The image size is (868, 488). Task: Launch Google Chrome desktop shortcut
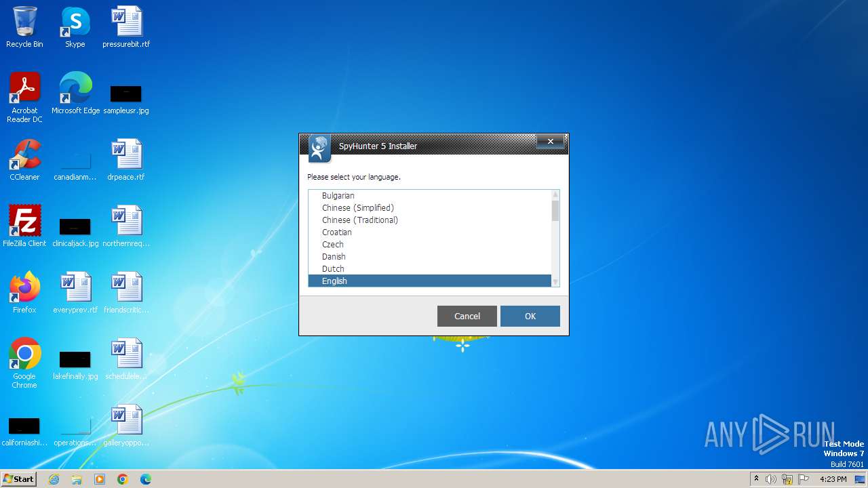[x=24, y=363]
